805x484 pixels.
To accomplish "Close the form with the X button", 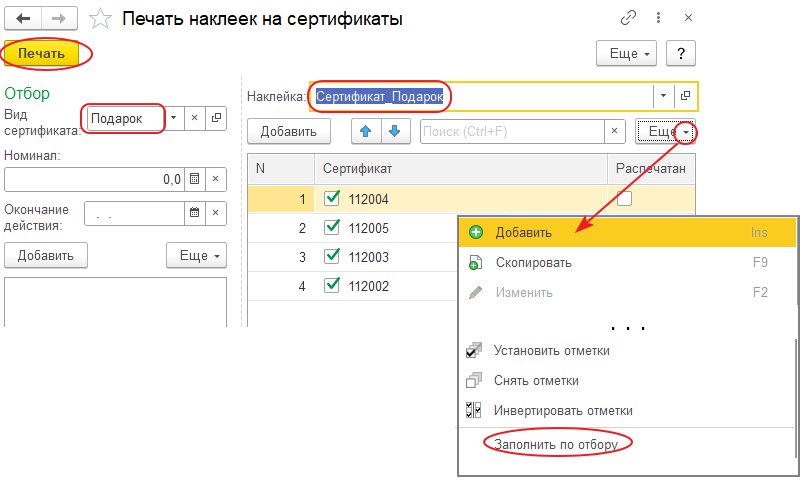I will point(688,18).
